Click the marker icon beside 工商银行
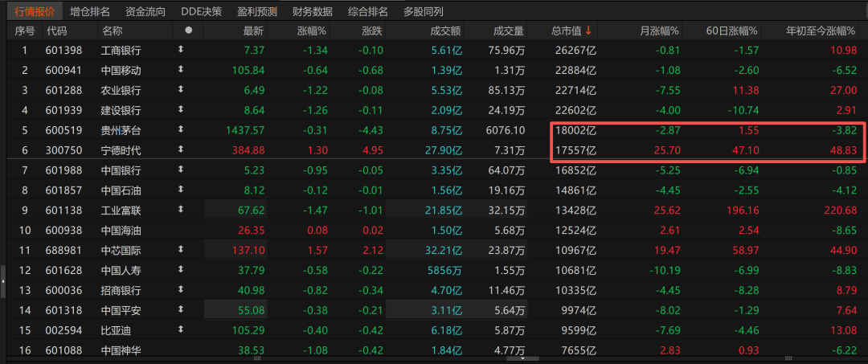The width and height of the screenshot is (868, 364). click(180, 50)
